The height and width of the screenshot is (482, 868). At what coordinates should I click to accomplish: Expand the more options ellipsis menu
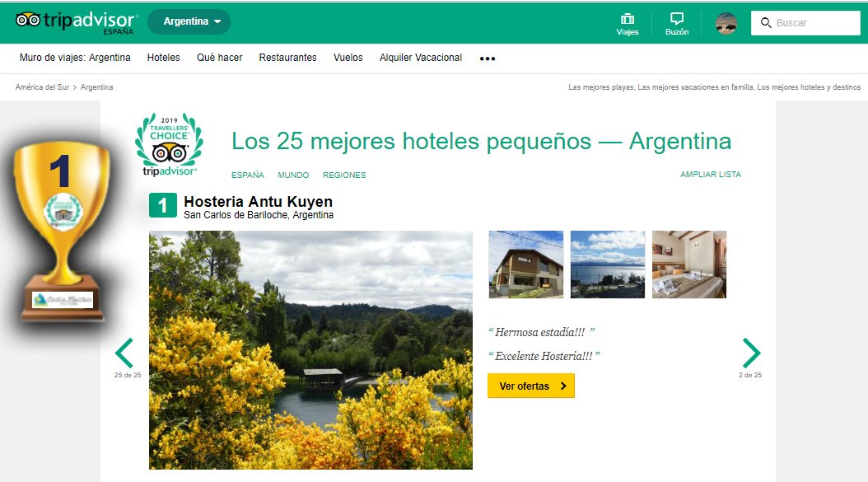point(488,58)
